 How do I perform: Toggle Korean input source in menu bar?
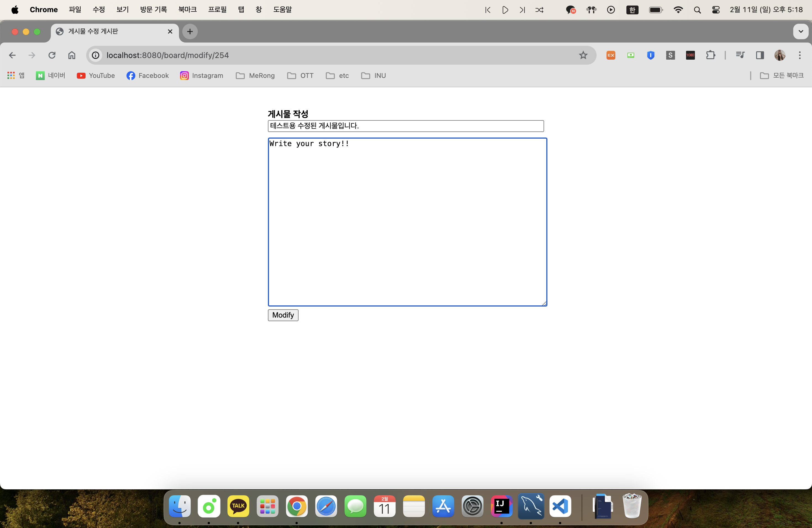coord(632,10)
